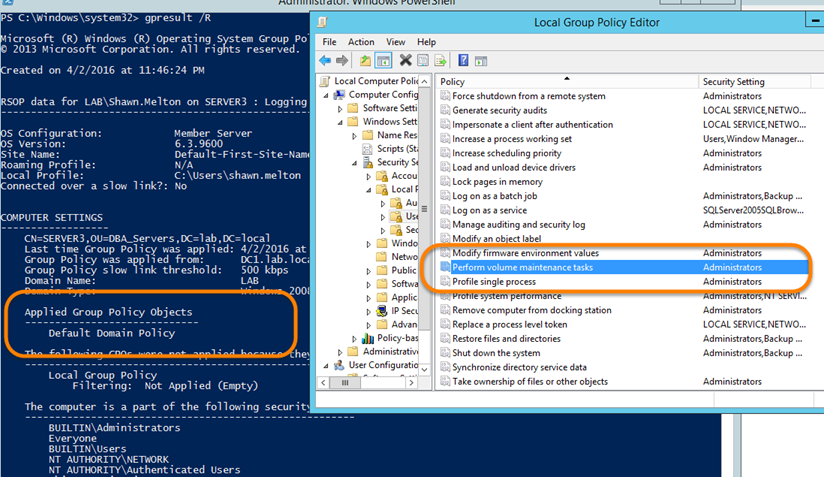
Task: Select 'Increase a process working set' policy
Action: pyautogui.click(x=623, y=139)
